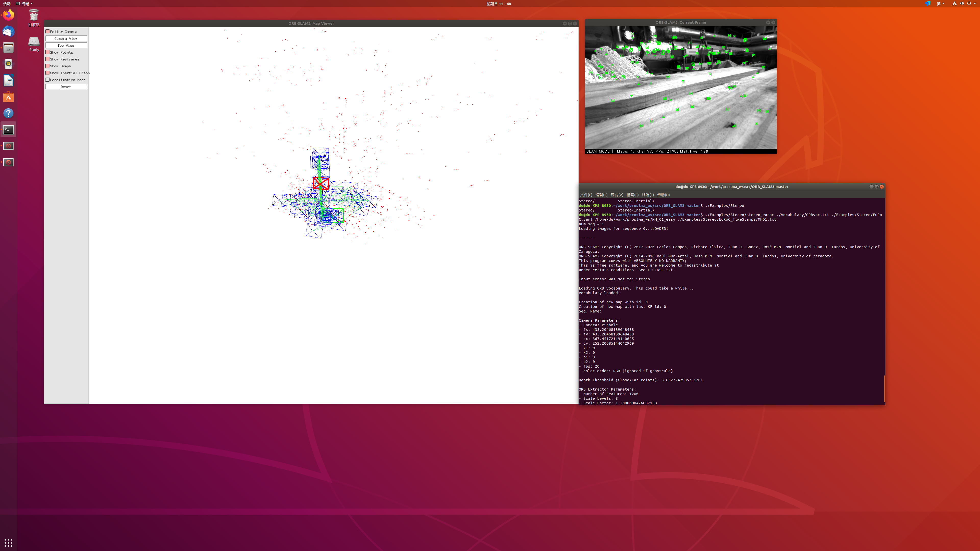Toggle the Show Inertial Graph checkbox
This screenshot has width=980, height=551.
click(x=47, y=73)
